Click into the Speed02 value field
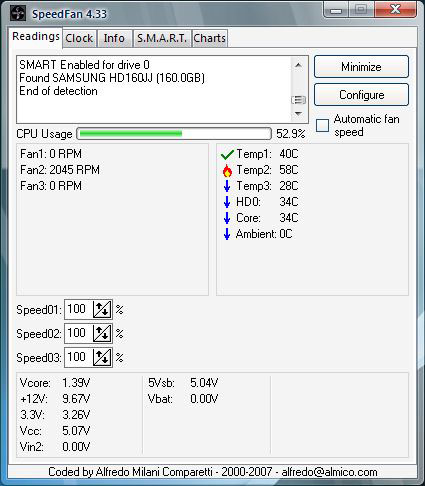The image size is (425, 486). pos(79,334)
